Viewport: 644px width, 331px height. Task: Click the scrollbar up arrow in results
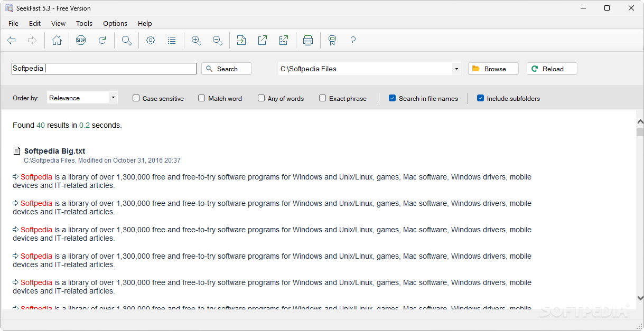point(640,121)
